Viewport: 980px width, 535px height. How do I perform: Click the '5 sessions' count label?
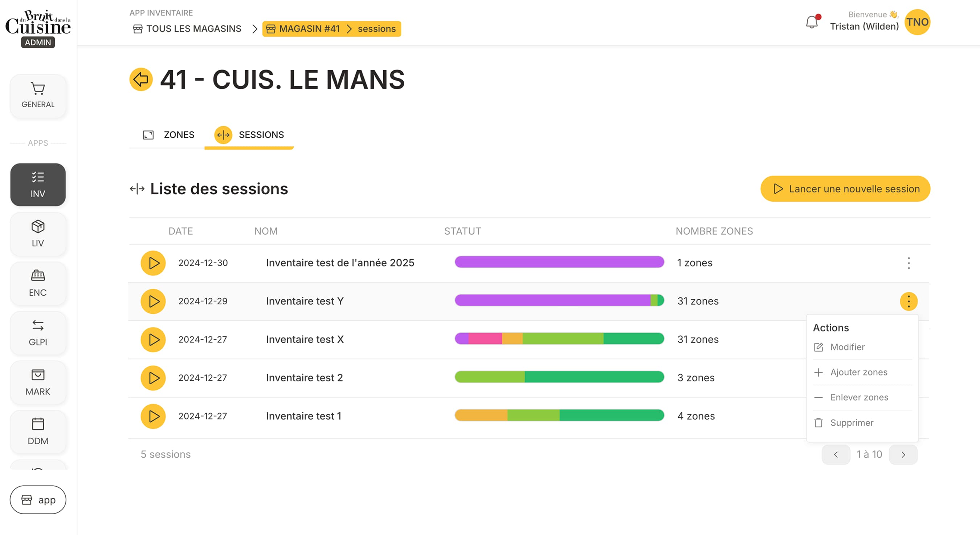click(x=166, y=455)
